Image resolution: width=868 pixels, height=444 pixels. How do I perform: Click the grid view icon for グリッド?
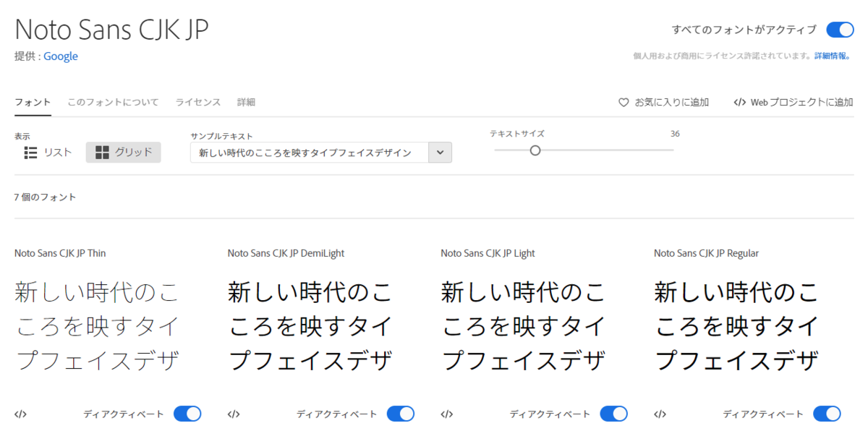(102, 153)
